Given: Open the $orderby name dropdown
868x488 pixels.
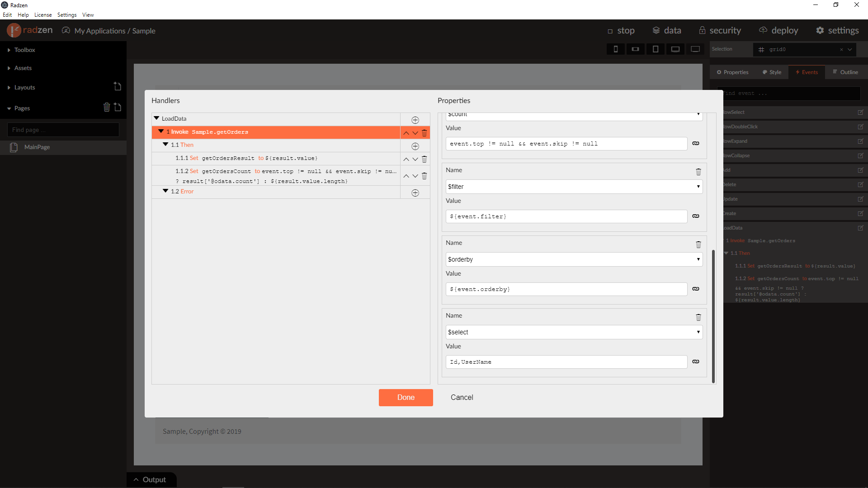Looking at the screenshot, I should (x=574, y=259).
